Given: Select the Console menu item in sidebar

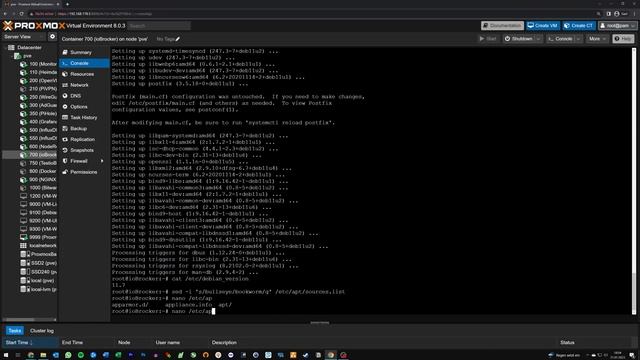Looking at the screenshot, I should (84, 63).
